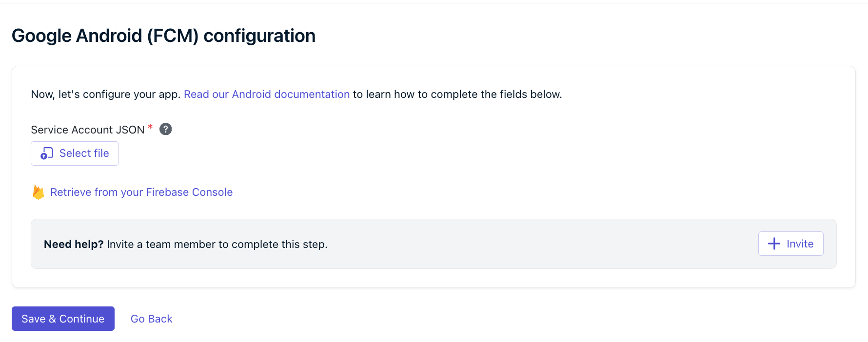Click the Firebase flame icon
The image size is (868, 342).
click(38, 192)
